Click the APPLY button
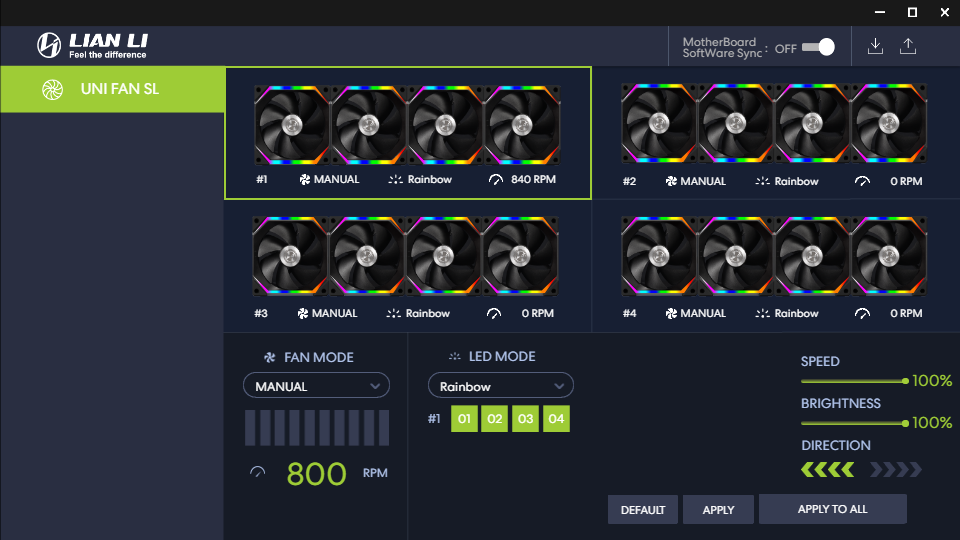This screenshot has height=540, width=960. [x=718, y=509]
